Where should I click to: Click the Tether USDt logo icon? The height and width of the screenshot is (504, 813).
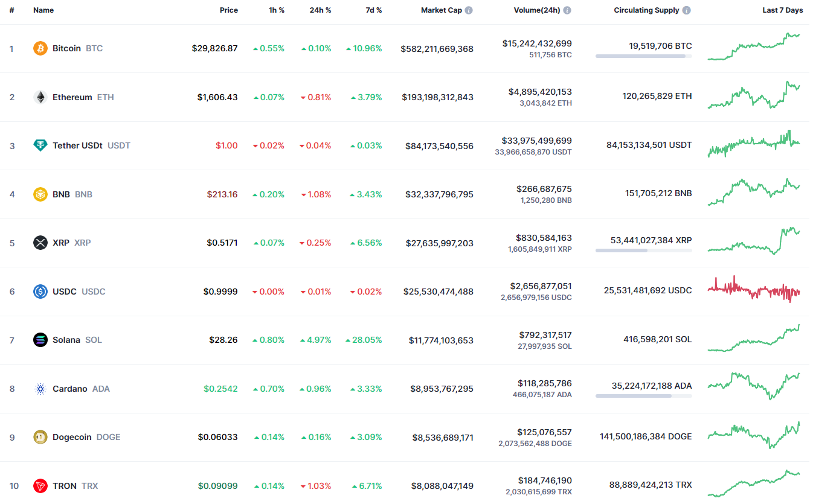40,145
